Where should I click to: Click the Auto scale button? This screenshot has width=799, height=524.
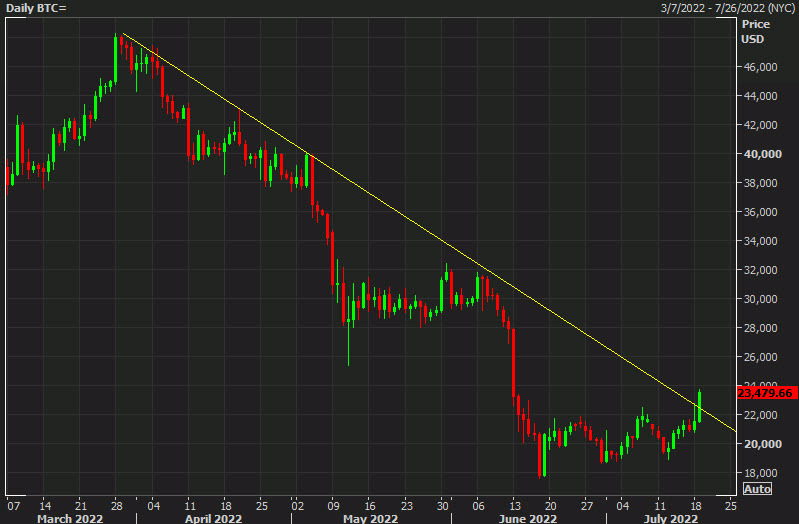(x=757, y=489)
